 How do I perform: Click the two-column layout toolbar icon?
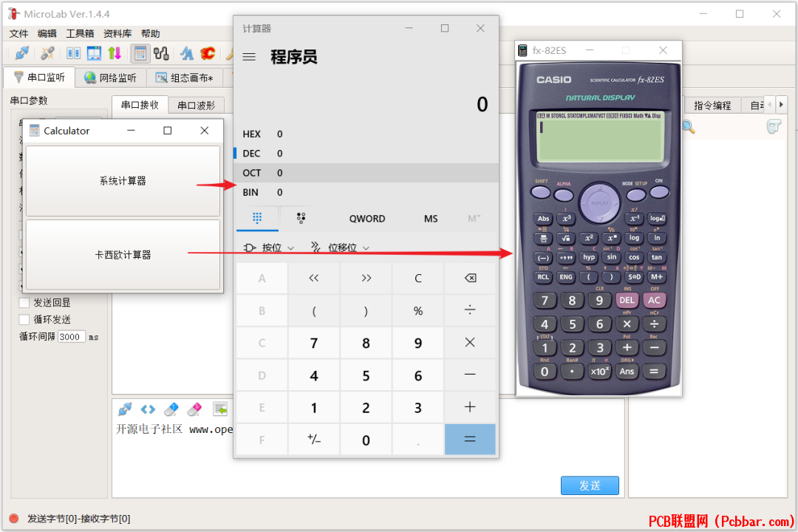click(x=74, y=53)
